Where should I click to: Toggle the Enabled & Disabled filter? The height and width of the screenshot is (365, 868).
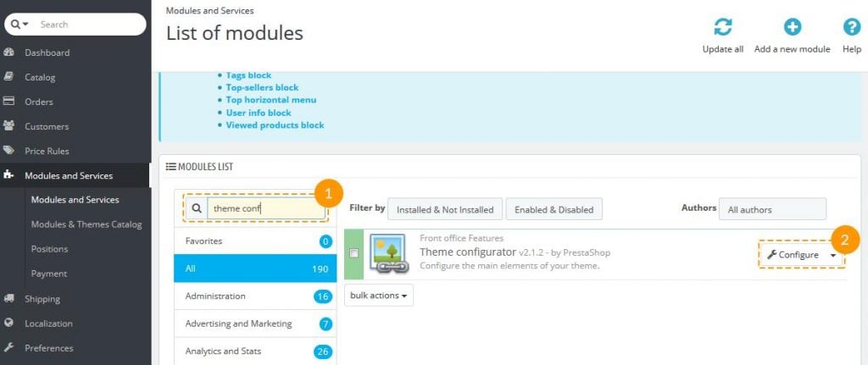(554, 209)
